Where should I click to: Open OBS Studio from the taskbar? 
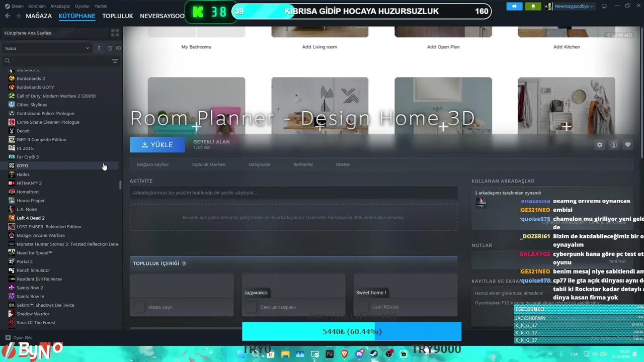(x=389, y=354)
